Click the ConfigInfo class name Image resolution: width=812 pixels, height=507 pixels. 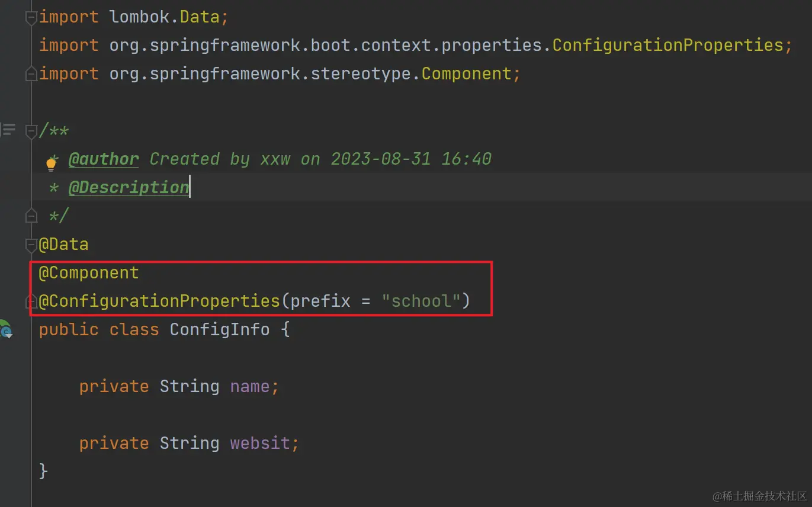point(219,329)
